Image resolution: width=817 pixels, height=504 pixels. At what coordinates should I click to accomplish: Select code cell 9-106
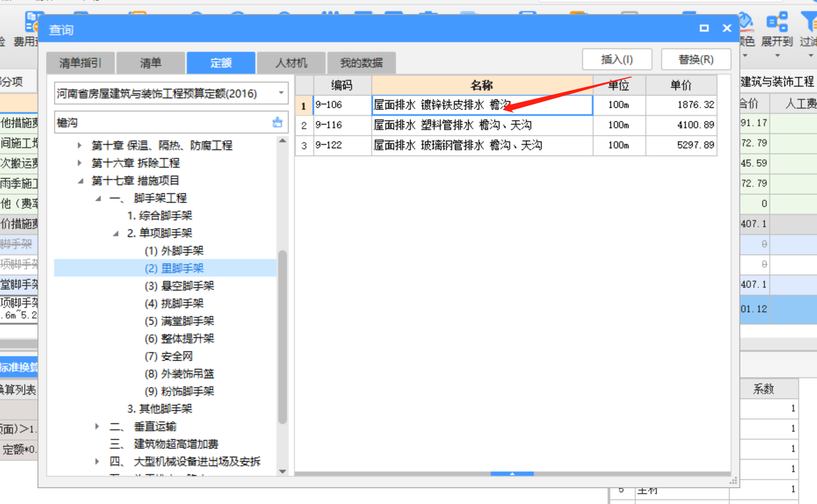342,105
